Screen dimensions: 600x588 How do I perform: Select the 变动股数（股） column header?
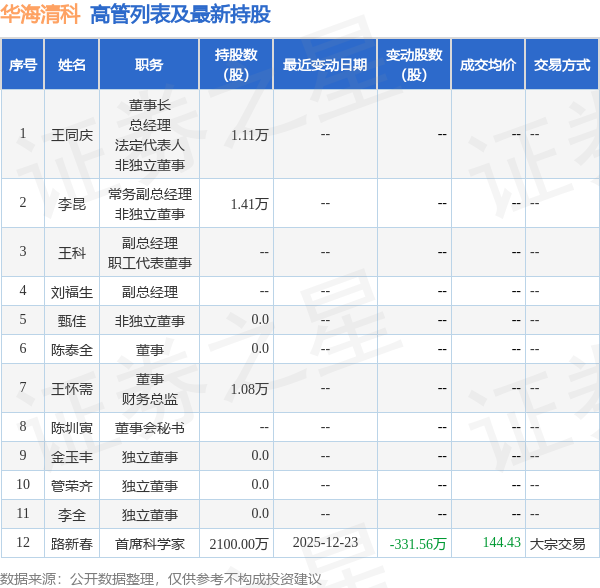tap(414, 65)
